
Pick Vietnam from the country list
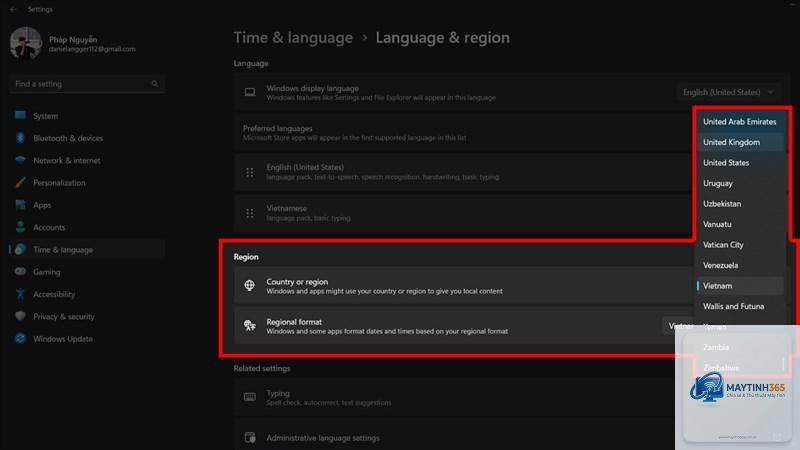click(740, 286)
